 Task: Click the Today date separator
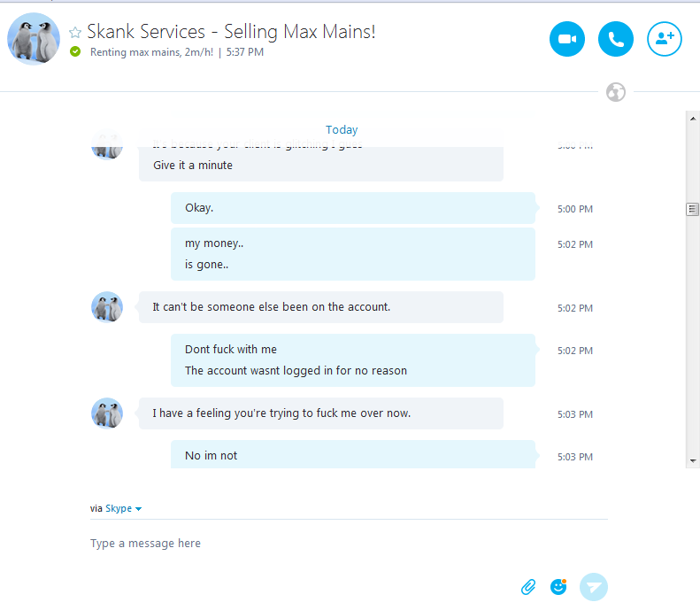[342, 129]
